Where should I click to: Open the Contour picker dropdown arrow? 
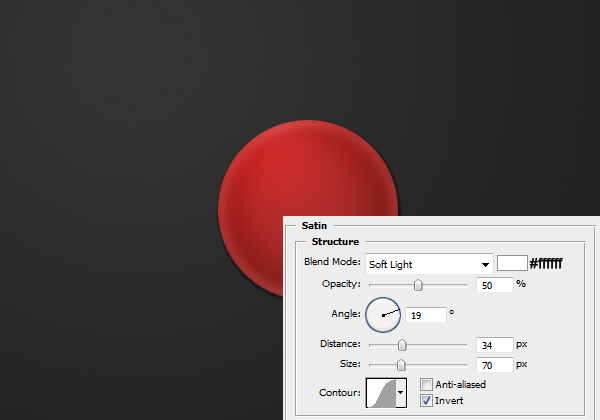pos(401,393)
